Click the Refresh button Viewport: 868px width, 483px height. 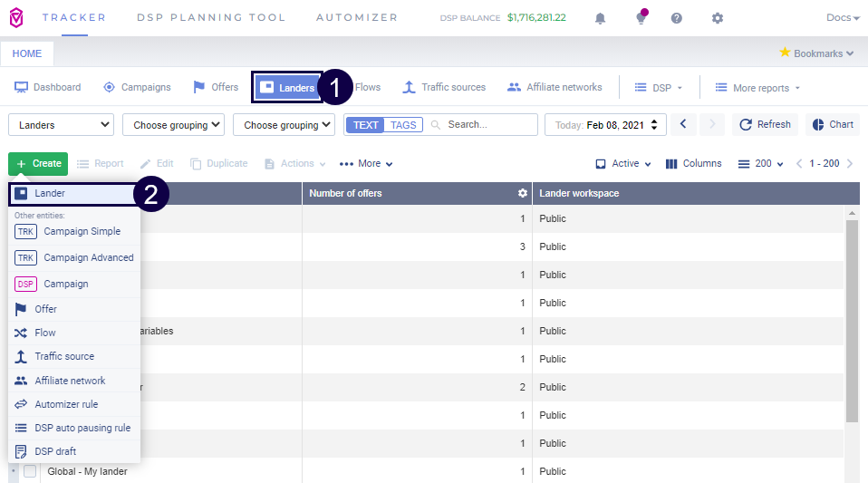[x=764, y=124]
